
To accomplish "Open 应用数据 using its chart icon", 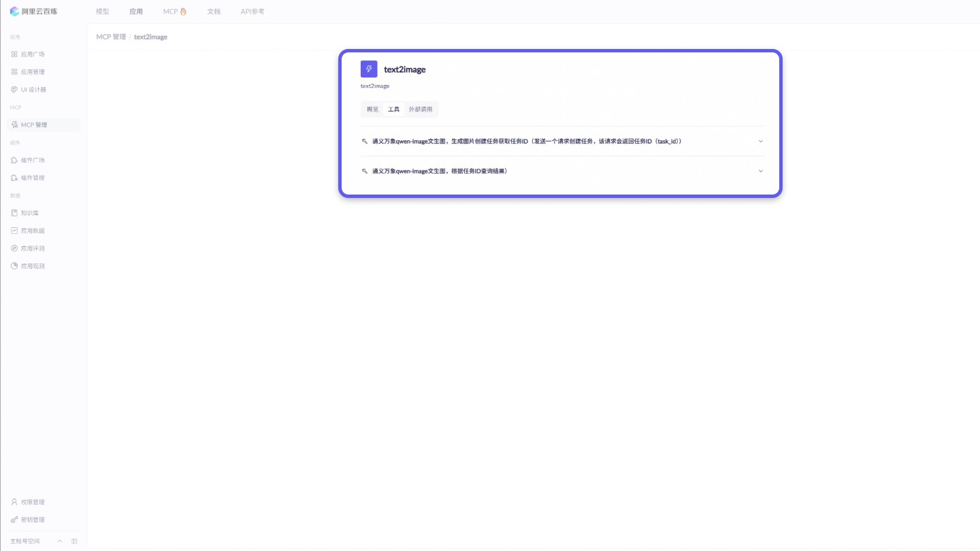I will pyautogui.click(x=14, y=230).
